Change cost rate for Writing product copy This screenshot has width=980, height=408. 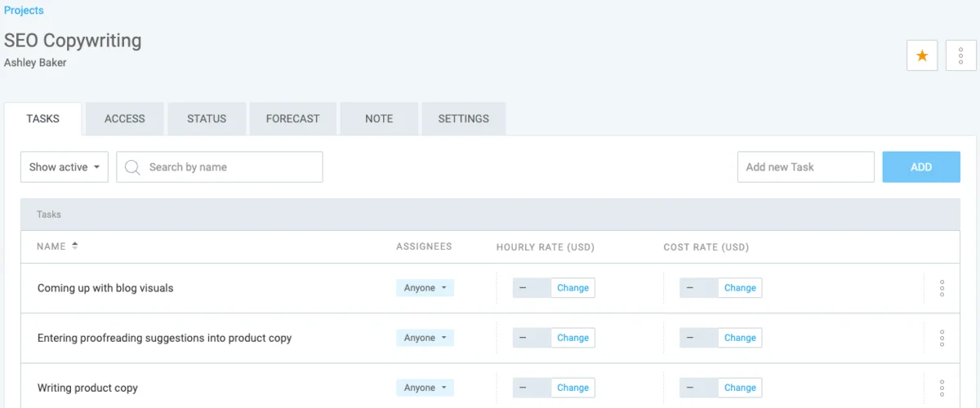(740, 388)
